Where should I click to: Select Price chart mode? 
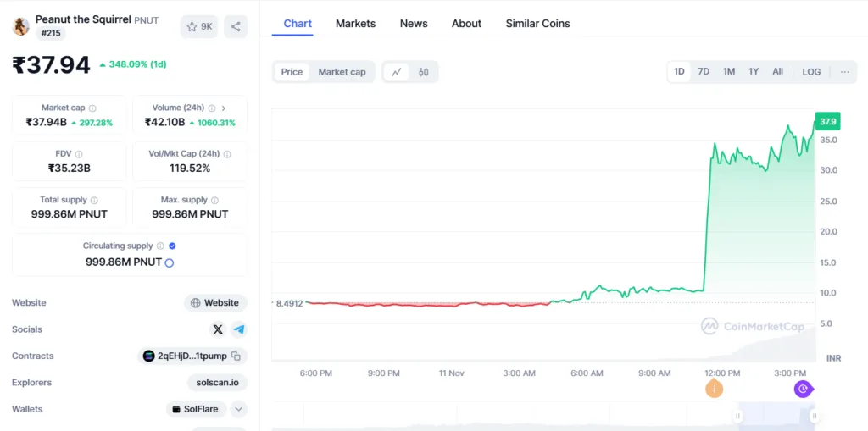pyautogui.click(x=292, y=72)
